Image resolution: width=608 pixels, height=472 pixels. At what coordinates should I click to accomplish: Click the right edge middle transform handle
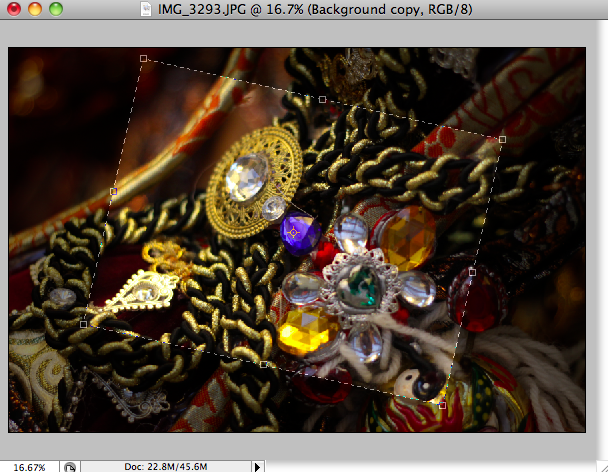pos(472,271)
